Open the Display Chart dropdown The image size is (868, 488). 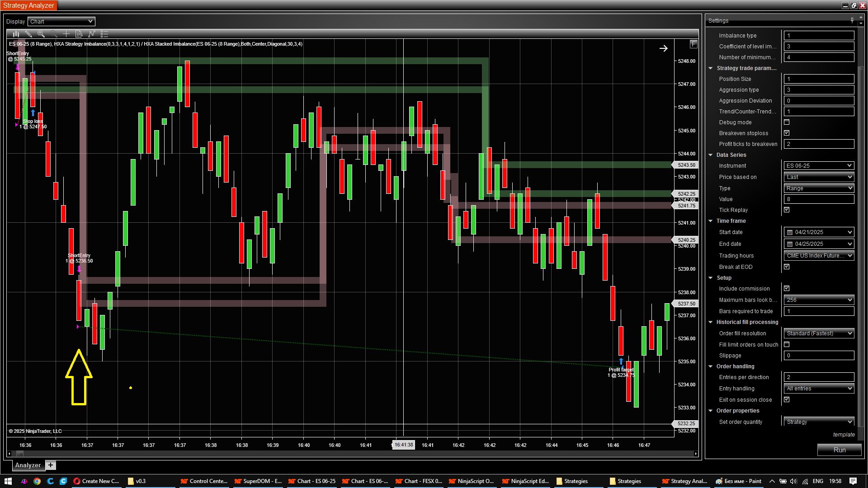61,21
